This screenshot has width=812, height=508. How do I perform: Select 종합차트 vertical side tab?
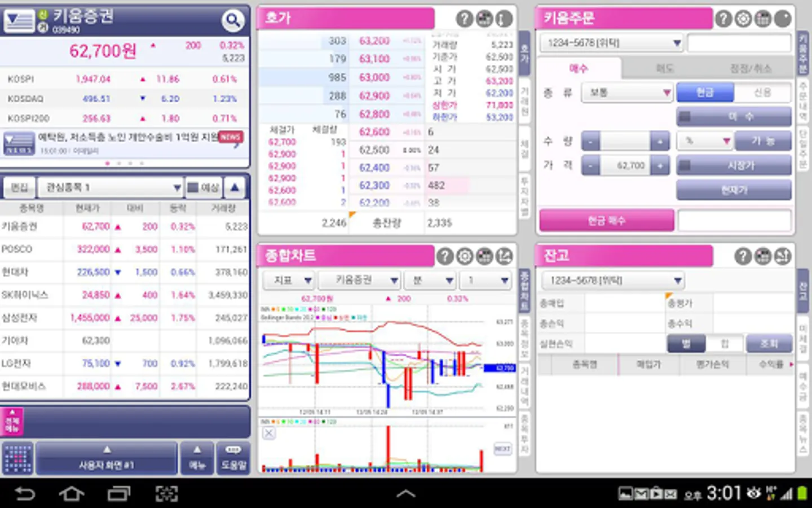pos(524,291)
